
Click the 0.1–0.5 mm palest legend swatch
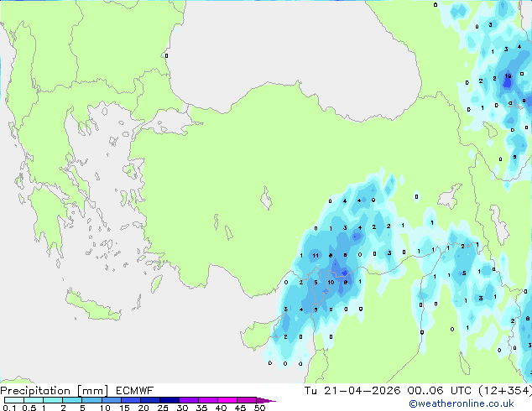[x=14, y=400]
